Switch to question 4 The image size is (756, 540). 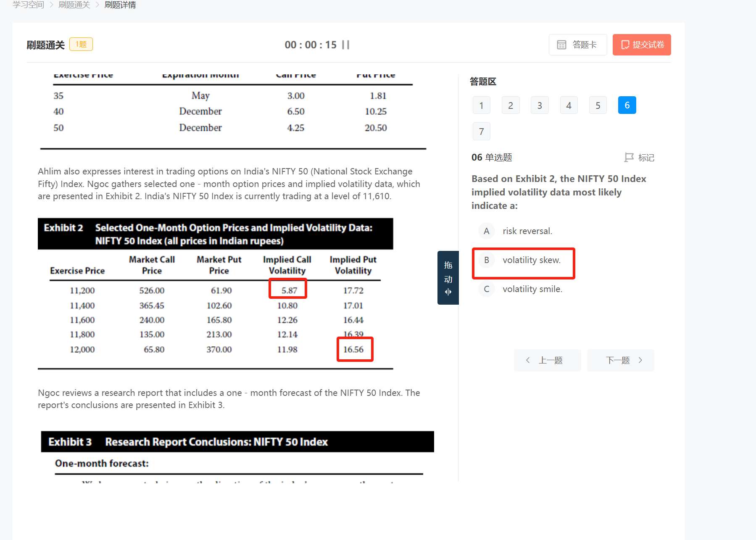click(569, 105)
